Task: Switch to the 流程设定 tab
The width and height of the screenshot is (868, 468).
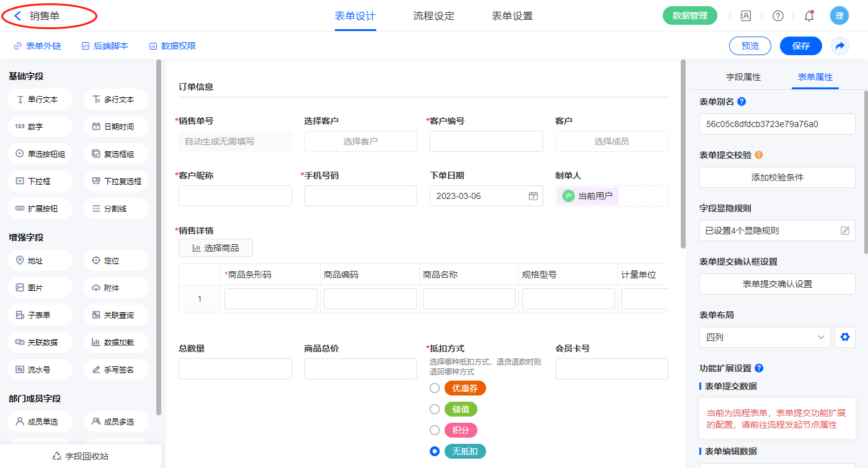Action: click(433, 16)
